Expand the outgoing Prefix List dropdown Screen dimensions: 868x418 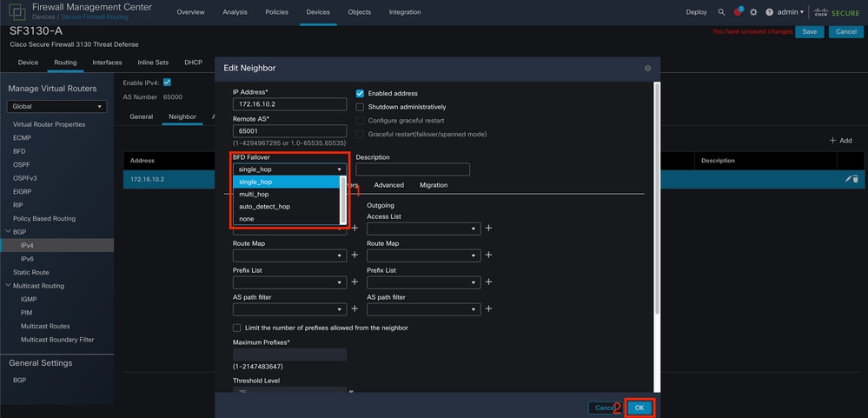tap(423, 282)
